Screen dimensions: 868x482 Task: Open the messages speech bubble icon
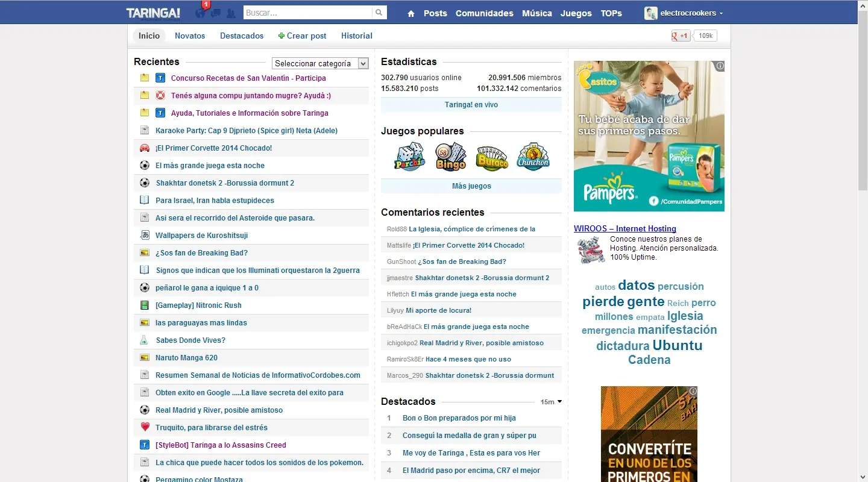(215, 13)
